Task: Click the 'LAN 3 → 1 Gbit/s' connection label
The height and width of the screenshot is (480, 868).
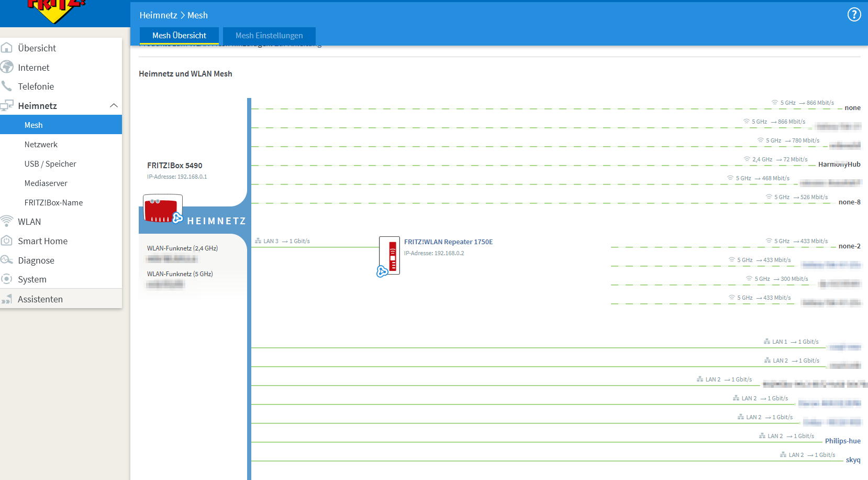Action: pyautogui.click(x=286, y=241)
